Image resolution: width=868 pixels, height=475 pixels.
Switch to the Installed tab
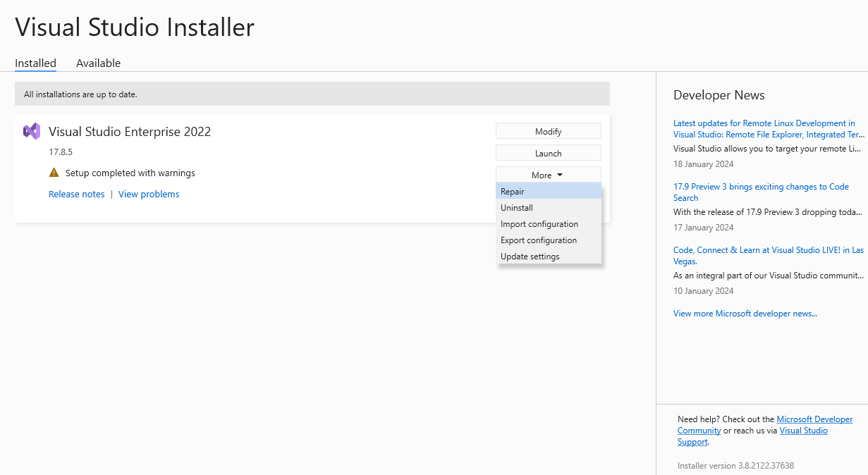35,63
